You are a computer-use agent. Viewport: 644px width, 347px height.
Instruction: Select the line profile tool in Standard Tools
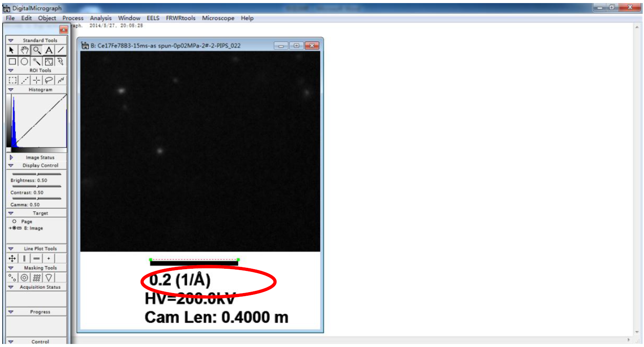click(49, 62)
